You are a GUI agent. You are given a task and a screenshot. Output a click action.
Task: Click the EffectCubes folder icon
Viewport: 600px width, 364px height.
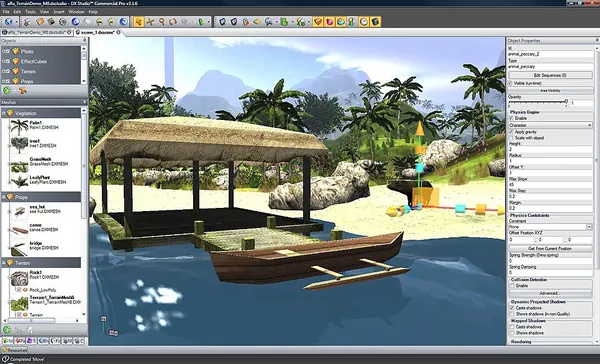tap(16, 61)
